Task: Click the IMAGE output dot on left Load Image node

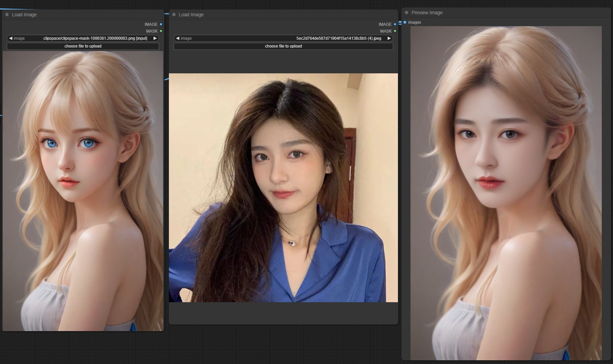Action: (161, 24)
